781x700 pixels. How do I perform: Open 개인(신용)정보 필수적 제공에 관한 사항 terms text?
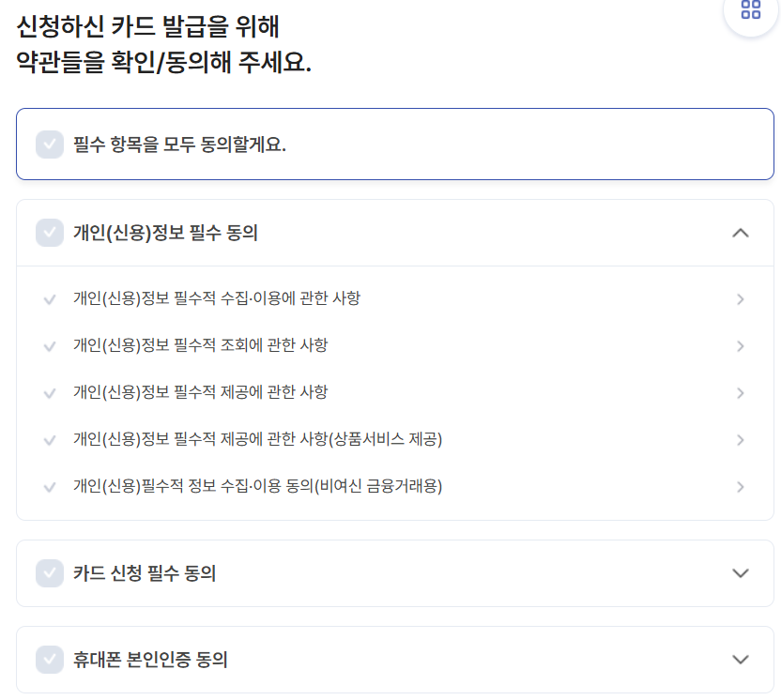[x=201, y=392]
